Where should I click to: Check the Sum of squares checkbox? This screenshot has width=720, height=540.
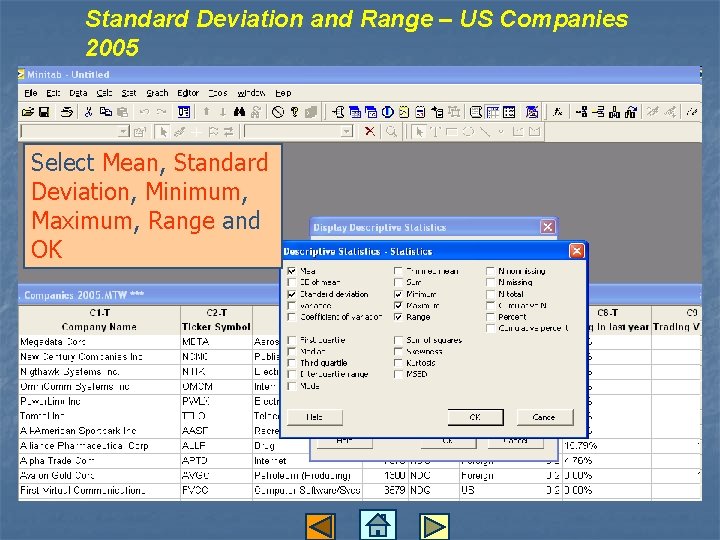pos(398,340)
